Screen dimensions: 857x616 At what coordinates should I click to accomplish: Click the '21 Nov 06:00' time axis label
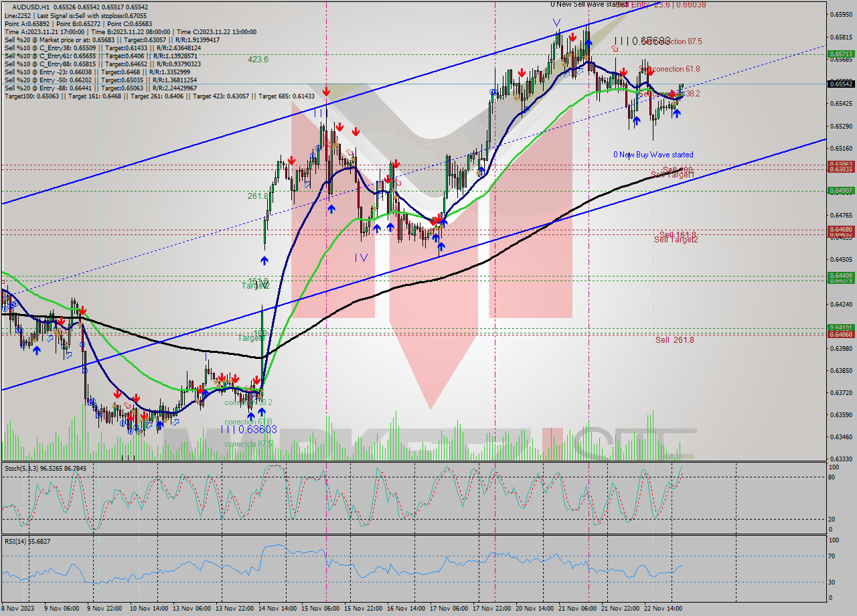(577, 609)
